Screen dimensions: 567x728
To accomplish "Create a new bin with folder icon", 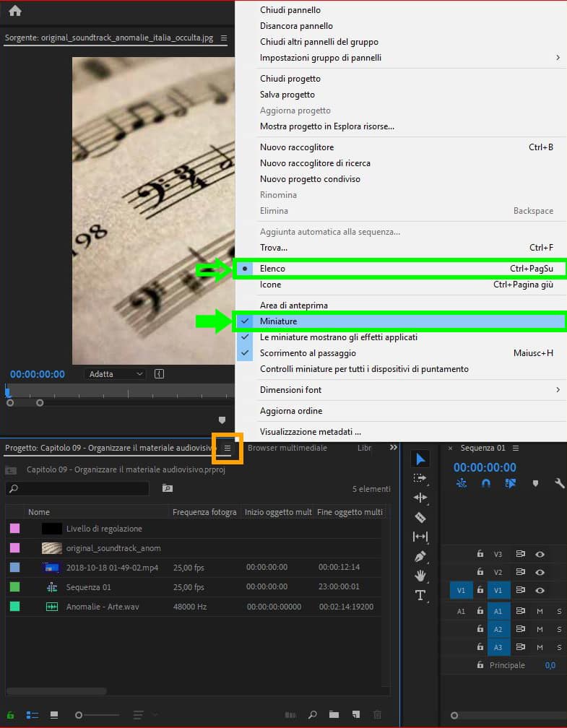I will 334,715.
